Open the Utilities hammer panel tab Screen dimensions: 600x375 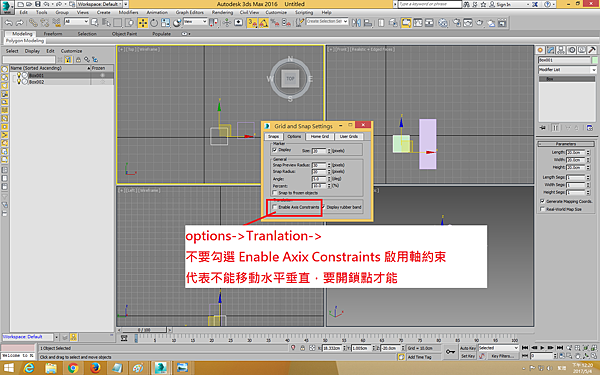tap(592, 50)
